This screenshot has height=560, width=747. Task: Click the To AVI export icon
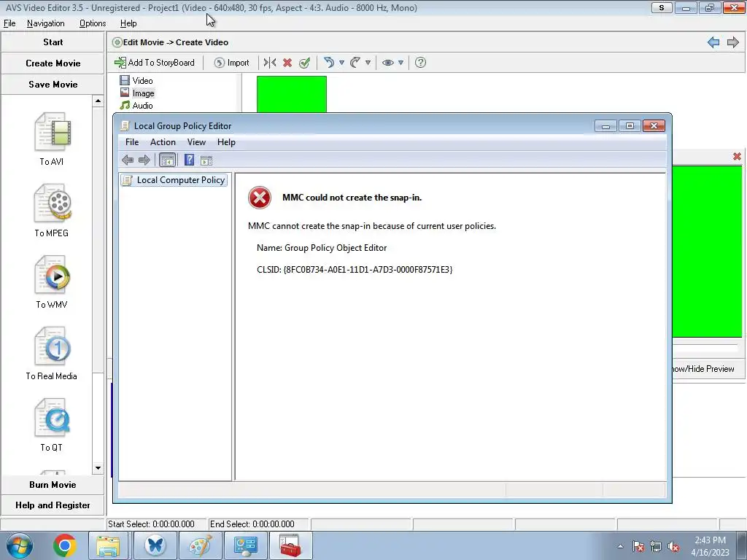(x=53, y=133)
